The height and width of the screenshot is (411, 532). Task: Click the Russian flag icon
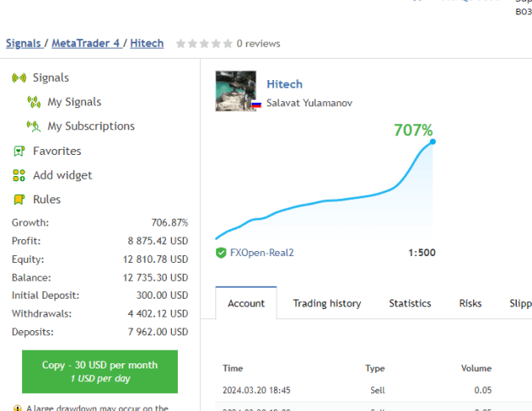256,105
